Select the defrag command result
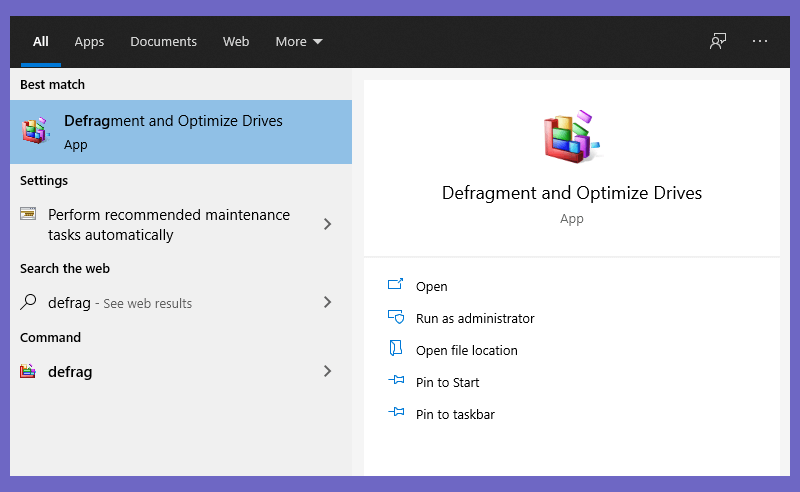This screenshot has width=800, height=492. [181, 372]
